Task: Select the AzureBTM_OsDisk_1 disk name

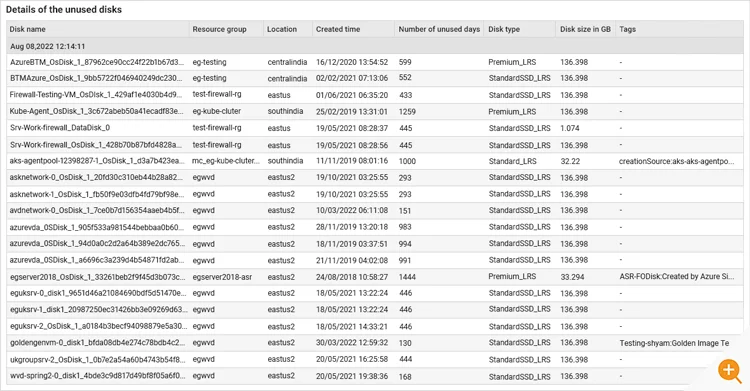Action: [x=97, y=62]
